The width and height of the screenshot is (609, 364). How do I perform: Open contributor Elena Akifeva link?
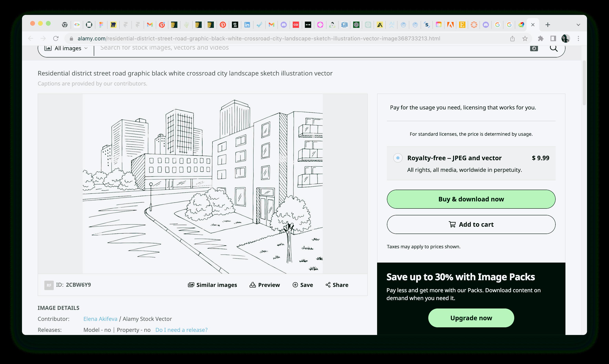pos(100,319)
